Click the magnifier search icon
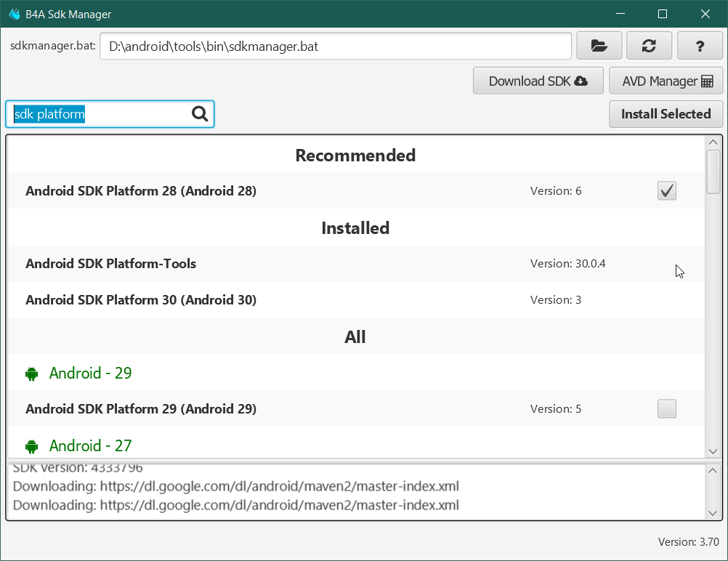Image resolution: width=728 pixels, height=561 pixels. coord(200,114)
